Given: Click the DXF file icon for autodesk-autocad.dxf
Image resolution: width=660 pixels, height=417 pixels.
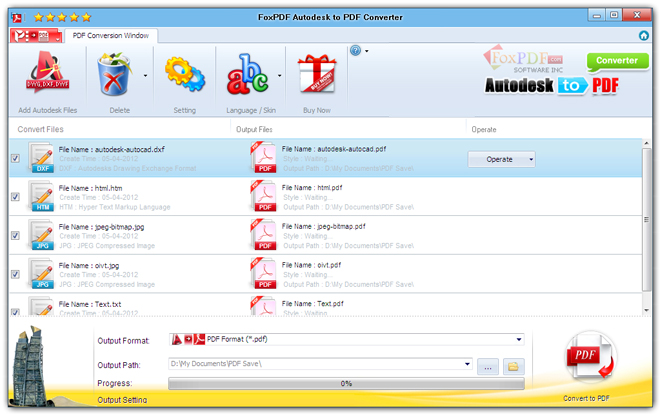Looking at the screenshot, I should pyautogui.click(x=42, y=158).
